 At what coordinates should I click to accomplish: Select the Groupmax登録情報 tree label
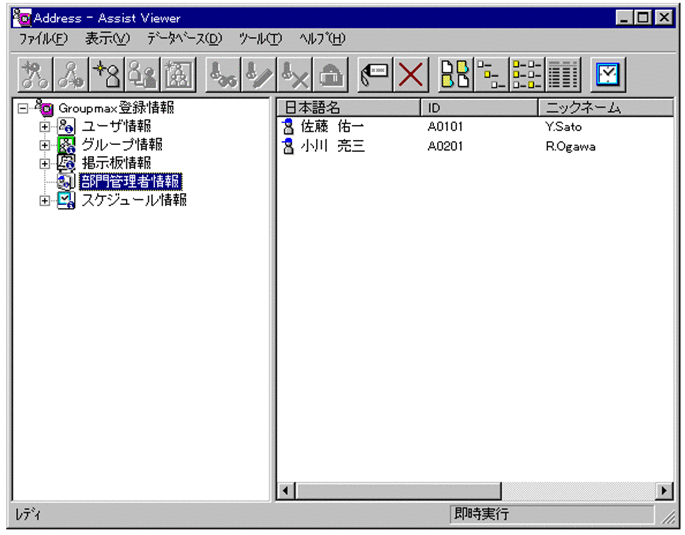(x=116, y=108)
